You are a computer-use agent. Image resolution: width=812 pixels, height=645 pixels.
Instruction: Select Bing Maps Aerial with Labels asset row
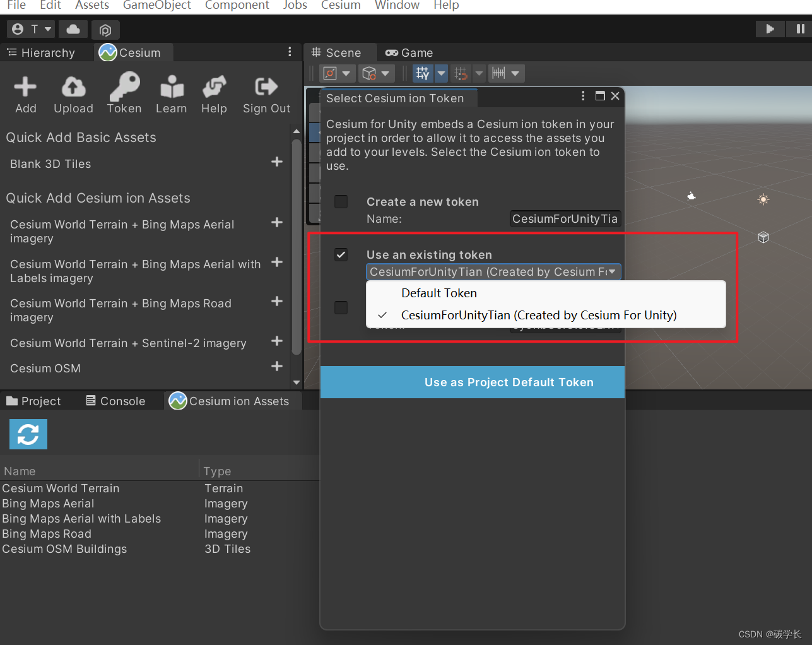click(x=160, y=519)
